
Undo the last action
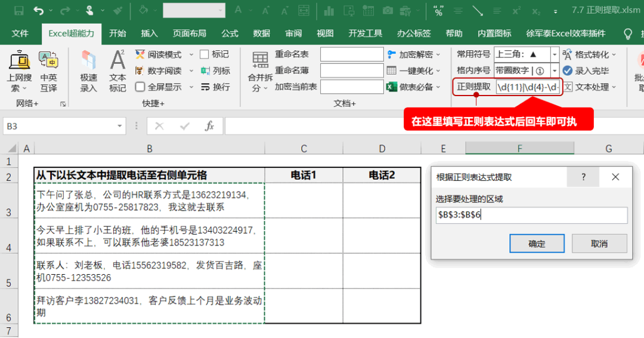[x=39, y=11]
